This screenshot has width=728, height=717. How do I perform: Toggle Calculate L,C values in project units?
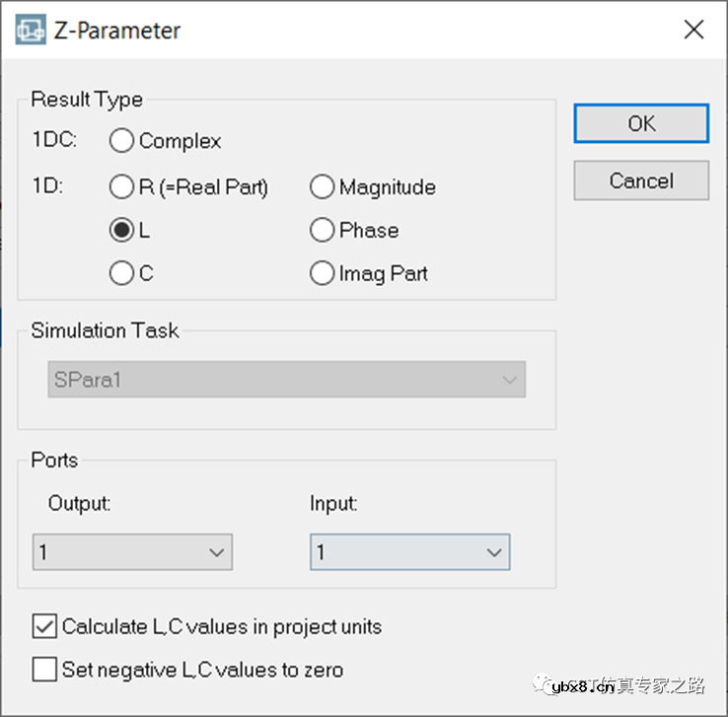click(x=45, y=626)
